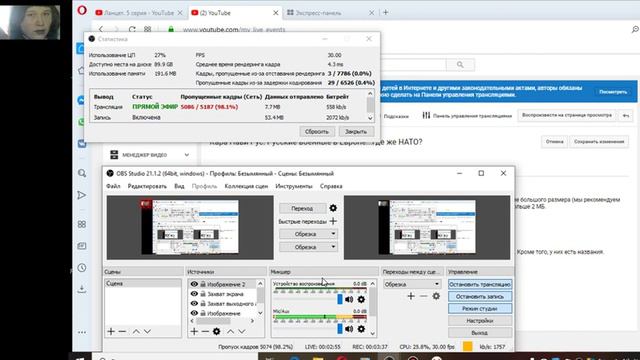Mute the Mic/Aux speaker icon

tap(349, 329)
